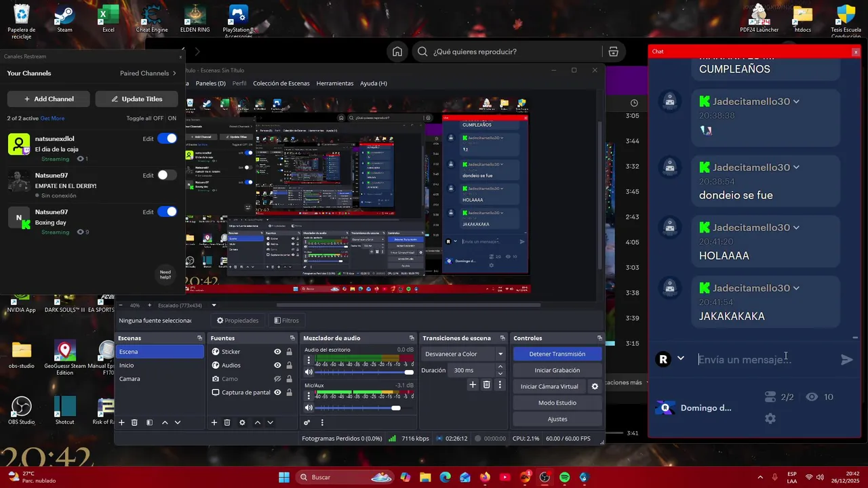The image size is (868, 488).
Task: Click Modo Estudio button
Action: coord(557,403)
